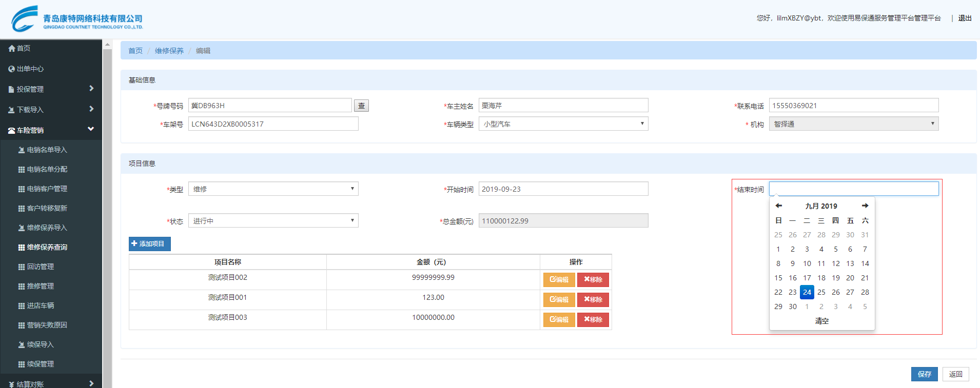Click 退出 to log out
The height and width of the screenshot is (388, 980).
coord(965,18)
